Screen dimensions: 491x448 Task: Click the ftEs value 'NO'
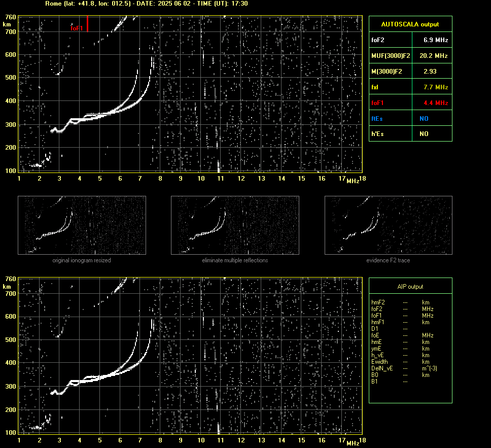pos(424,118)
